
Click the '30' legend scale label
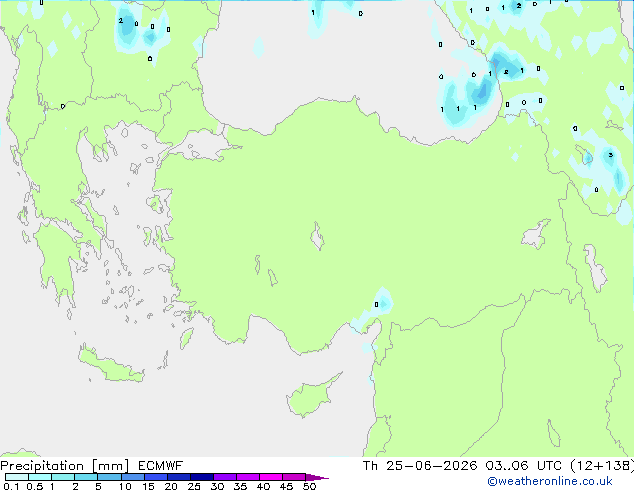pyautogui.click(x=217, y=486)
